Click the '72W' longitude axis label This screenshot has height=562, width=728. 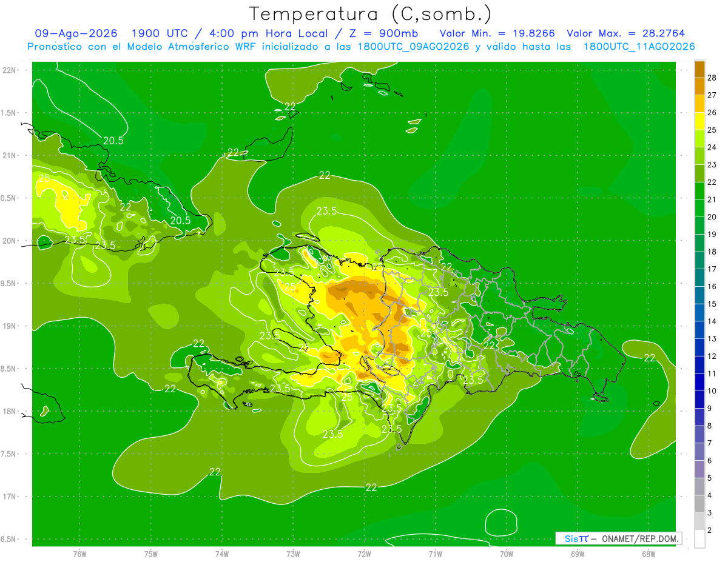coord(364,554)
